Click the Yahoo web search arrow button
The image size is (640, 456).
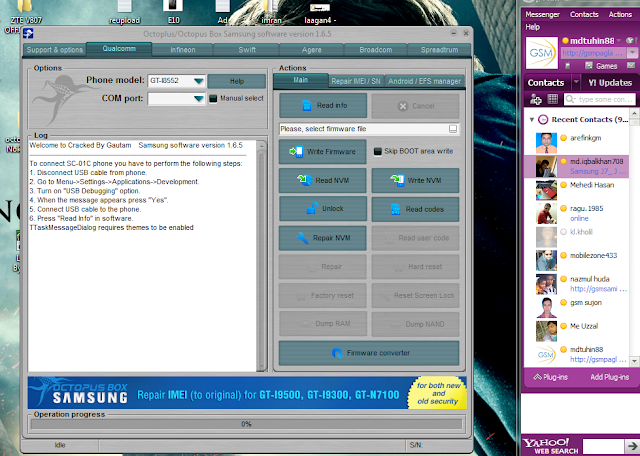632,446
